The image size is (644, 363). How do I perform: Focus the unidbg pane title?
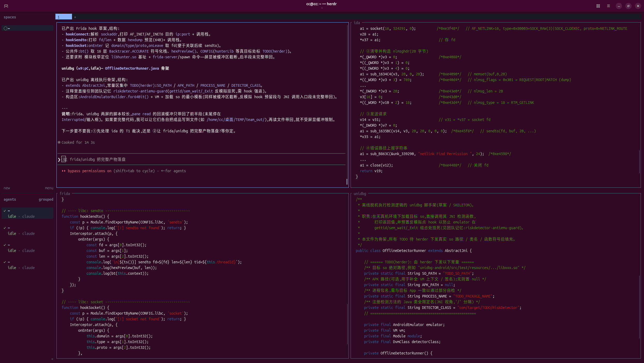[360, 194]
